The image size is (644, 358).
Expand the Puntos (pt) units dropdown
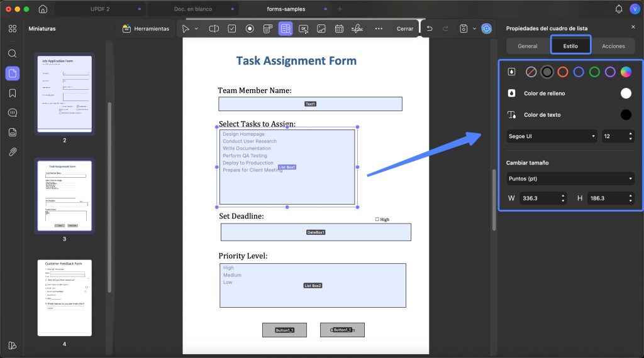(570, 179)
